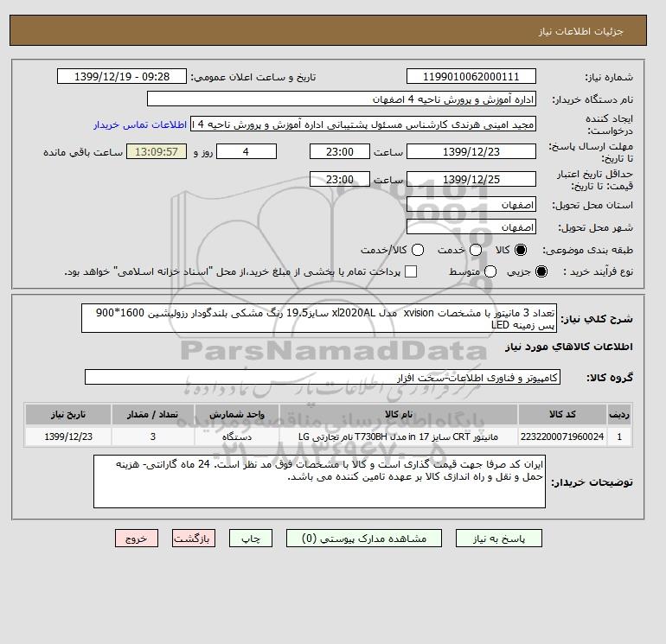The image size is (666, 644).
Task: Click واحد شمارش column header
Action: (237, 414)
